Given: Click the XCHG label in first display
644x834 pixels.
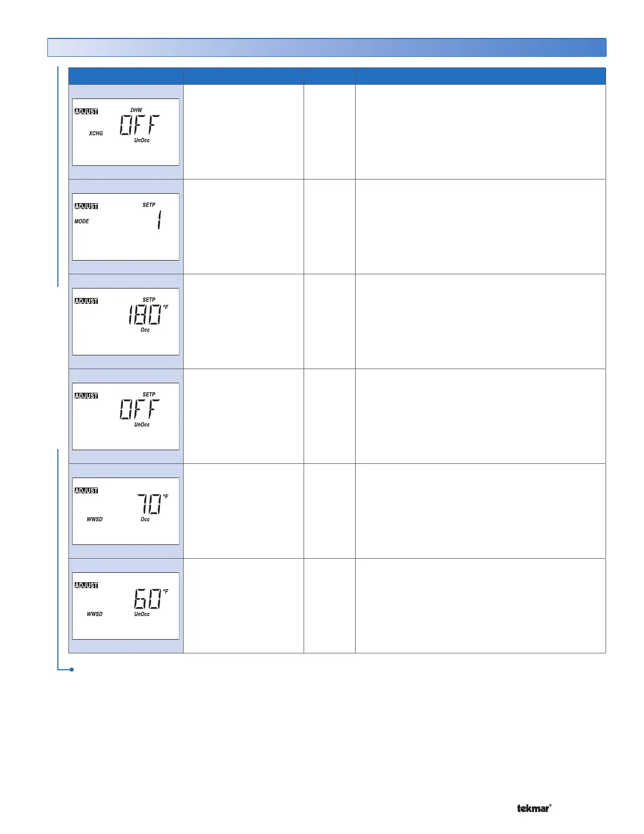Looking at the screenshot, I should pyautogui.click(x=96, y=134).
